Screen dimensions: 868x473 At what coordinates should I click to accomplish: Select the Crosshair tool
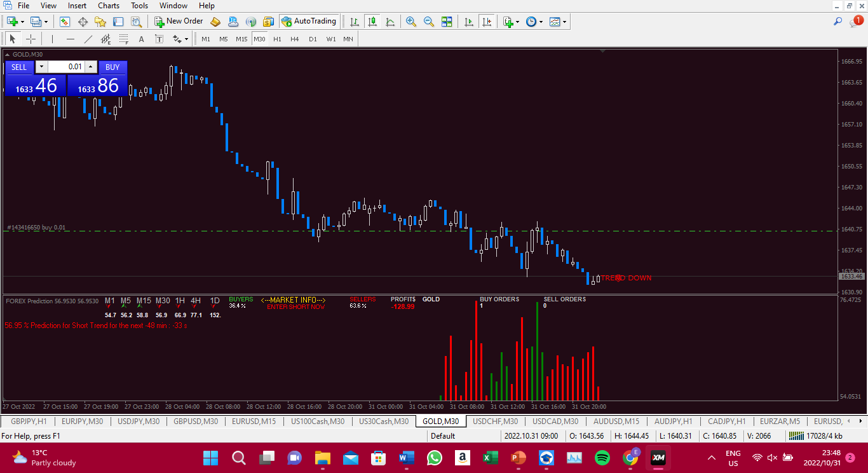point(31,39)
